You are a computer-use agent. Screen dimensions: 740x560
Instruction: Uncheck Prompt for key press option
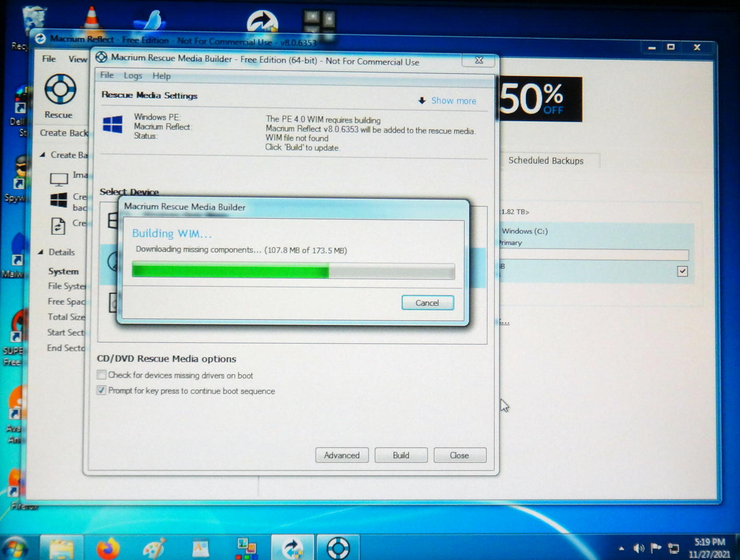pyautogui.click(x=102, y=390)
